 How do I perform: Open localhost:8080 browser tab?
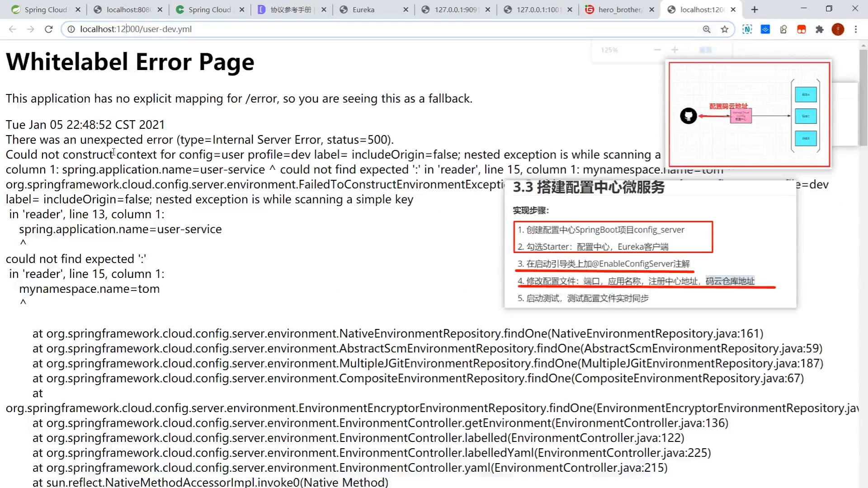(x=128, y=9)
